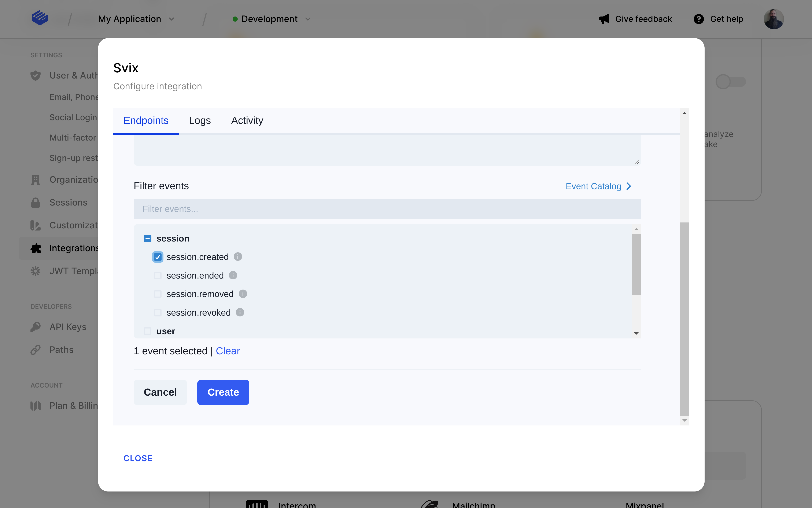Click info icon next to session.ended
The image size is (812, 508).
233,275
